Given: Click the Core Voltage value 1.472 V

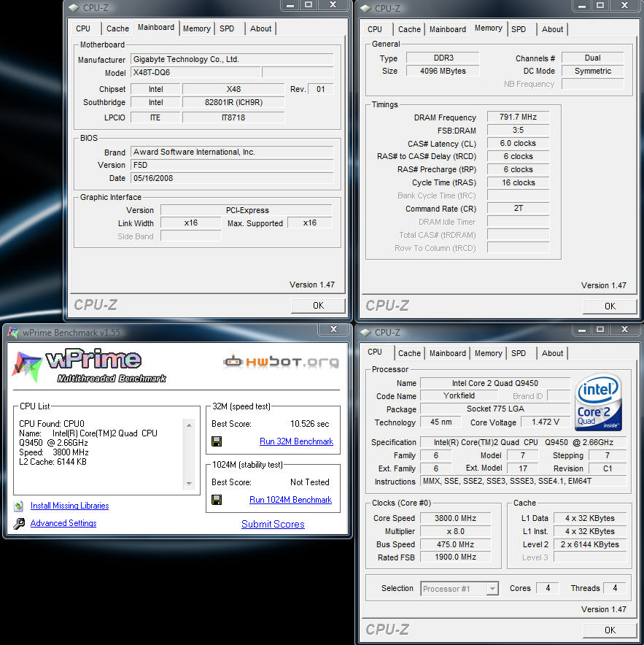Looking at the screenshot, I should (546, 422).
